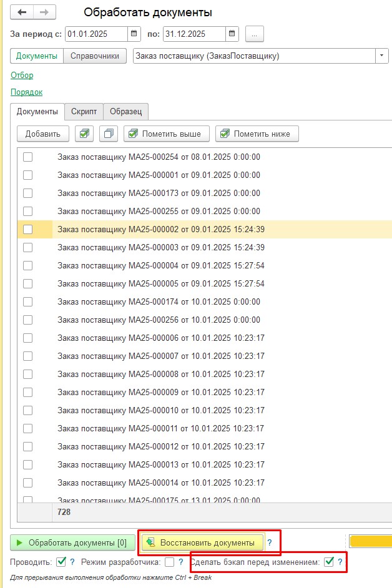Expand document type dropdown arrow
Screen dimensions: 392x588
click(381, 56)
